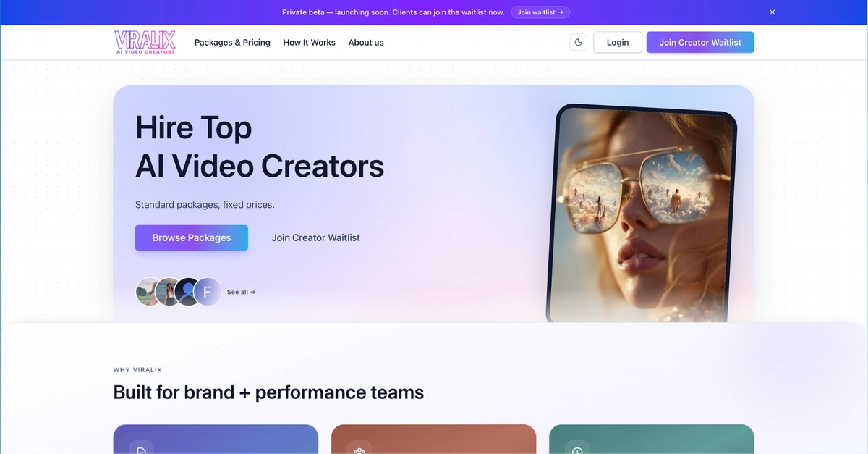Image resolution: width=868 pixels, height=454 pixels.
Task: Click the clock icon on the green card
Action: click(576, 451)
